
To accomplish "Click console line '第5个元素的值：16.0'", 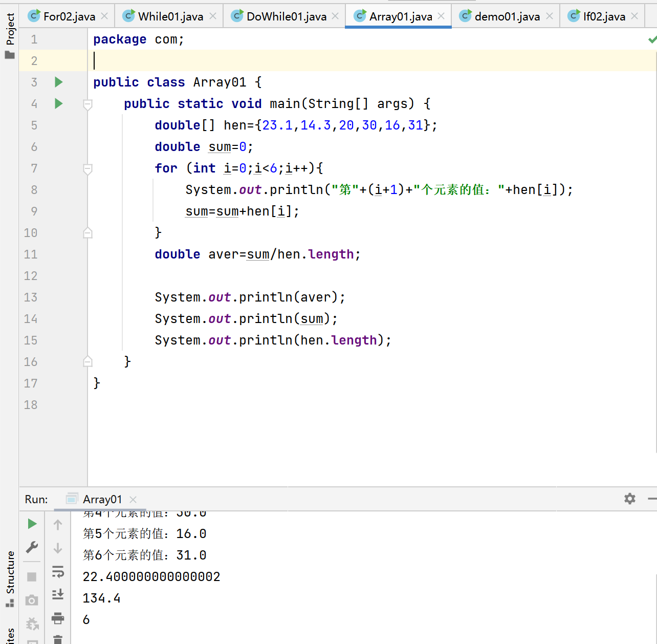I will click(144, 534).
